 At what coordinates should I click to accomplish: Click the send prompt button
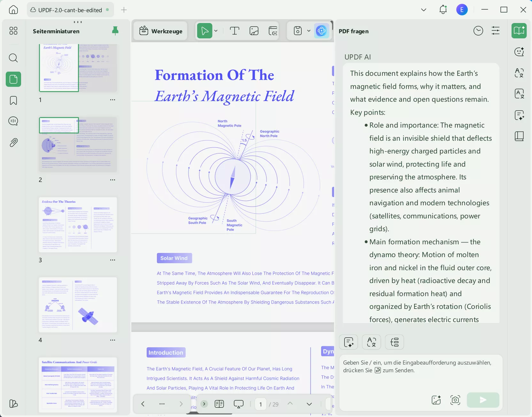[482, 400]
